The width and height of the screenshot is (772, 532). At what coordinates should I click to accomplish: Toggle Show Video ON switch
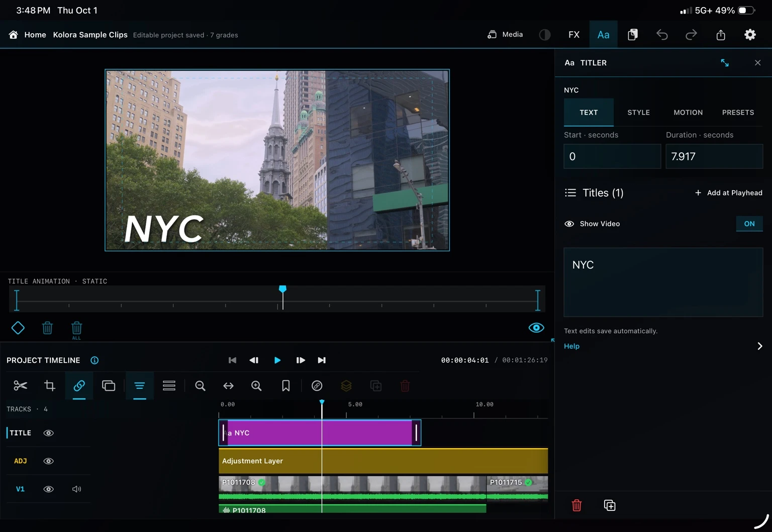tap(749, 224)
